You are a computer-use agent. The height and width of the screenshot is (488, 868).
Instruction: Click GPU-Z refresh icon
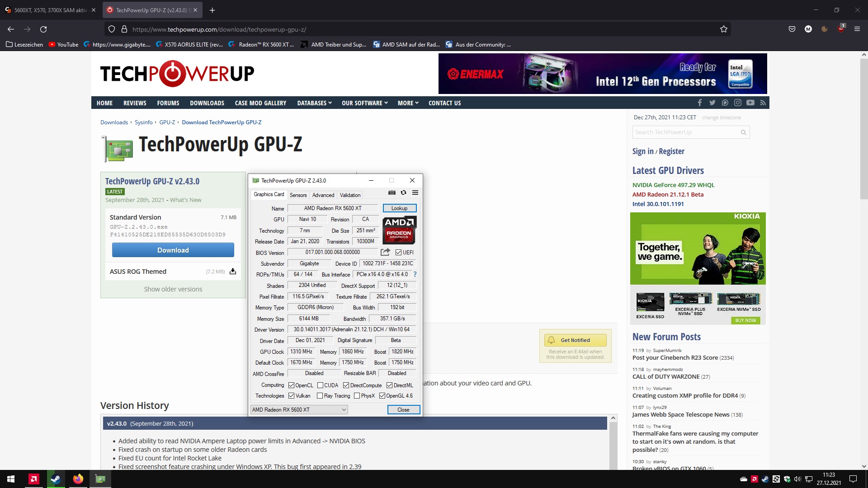coord(403,192)
